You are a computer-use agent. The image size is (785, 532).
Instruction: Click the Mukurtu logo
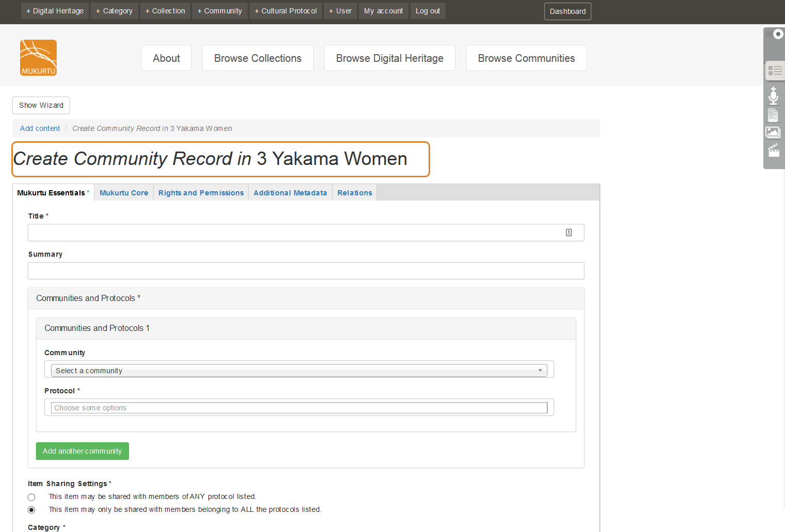pos(38,58)
